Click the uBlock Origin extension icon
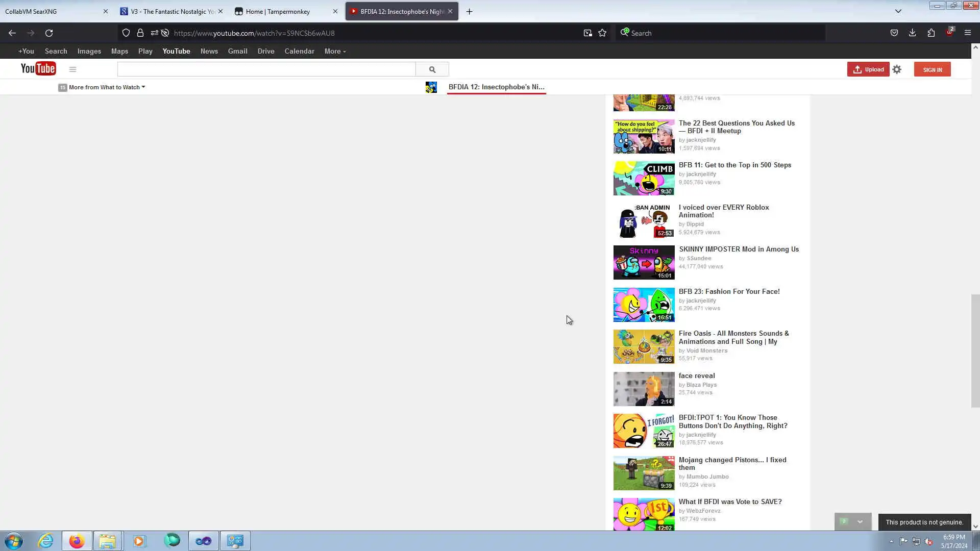Viewport: 980px width, 551px height. (x=949, y=33)
